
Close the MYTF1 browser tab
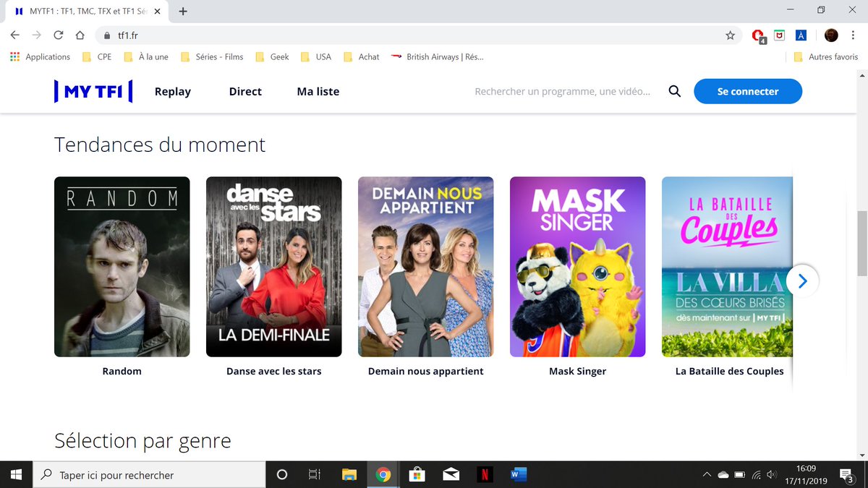[158, 12]
